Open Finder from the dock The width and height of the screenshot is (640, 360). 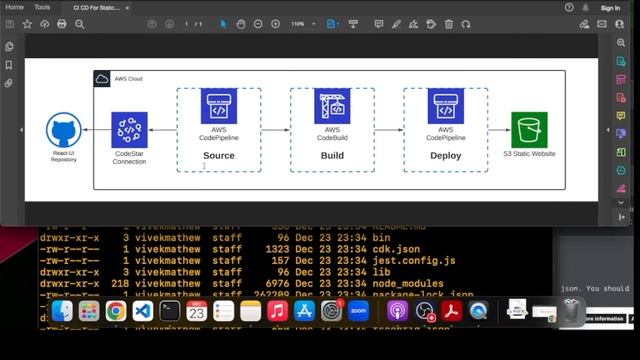[x=62, y=311]
